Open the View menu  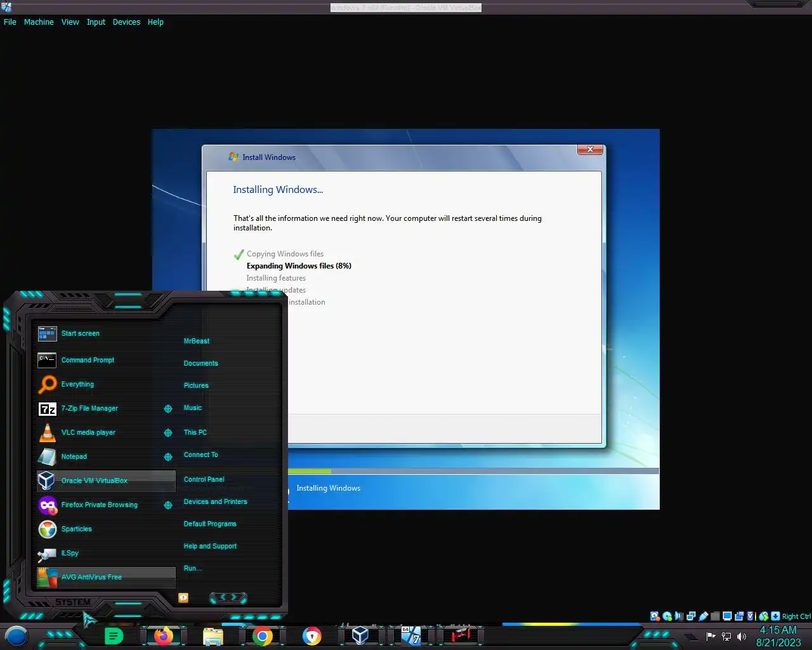(70, 22)
